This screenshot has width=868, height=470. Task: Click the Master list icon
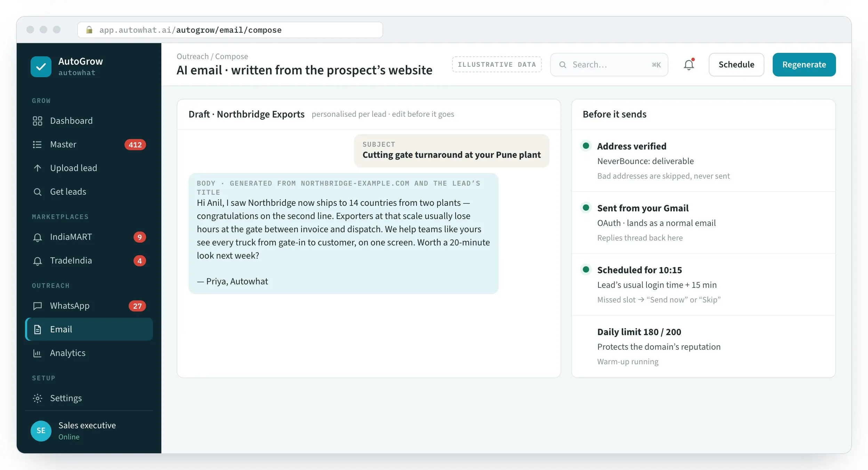[37, 144]
